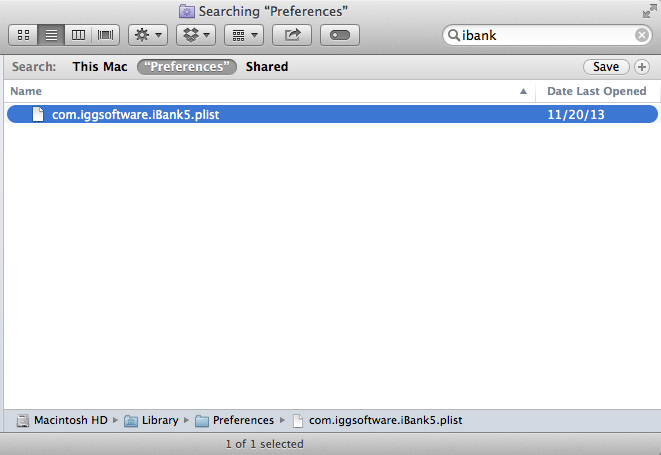The width and height of the screenshot is (661, 455).
Task: Click the Preferences folder icon in path bar
Action: coord(202,421)
